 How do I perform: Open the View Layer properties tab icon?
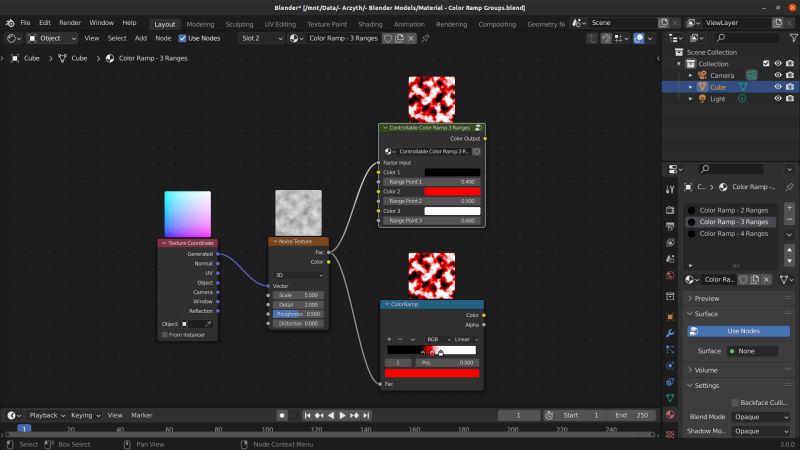point(670,242)
